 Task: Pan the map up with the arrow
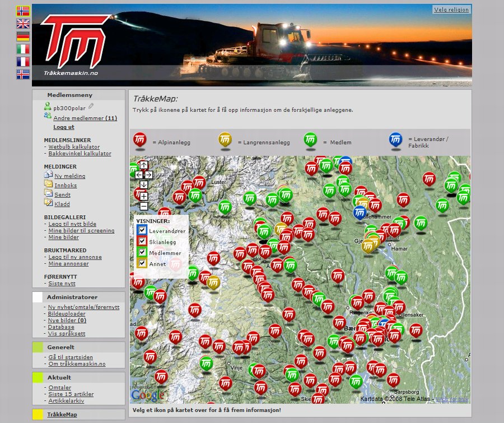tap(144, 165)
